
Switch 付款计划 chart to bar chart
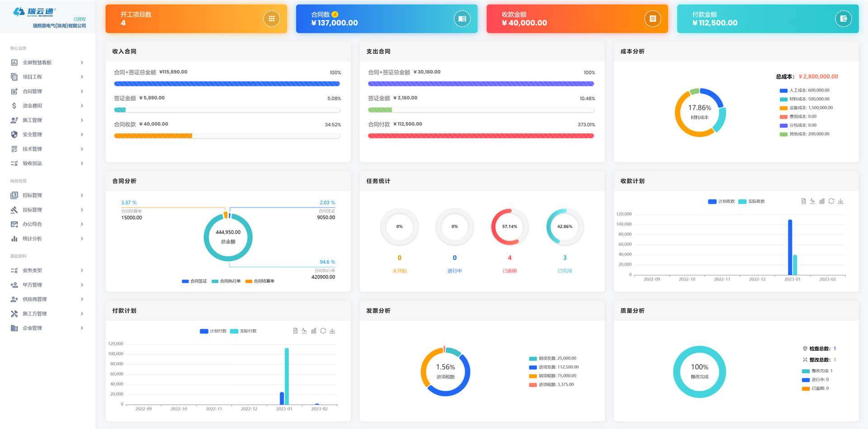pos(314,331)
